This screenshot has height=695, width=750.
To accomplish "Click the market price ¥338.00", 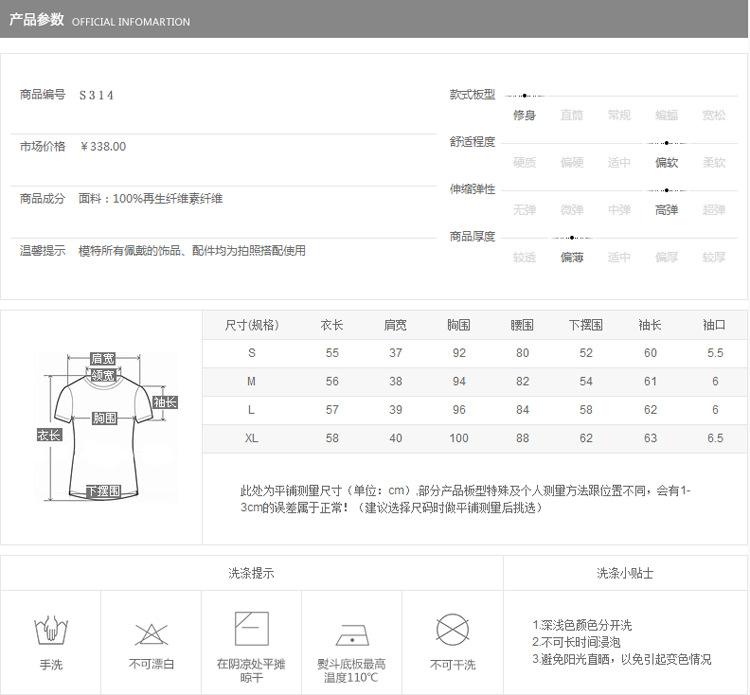I will (x=103, y=146).
